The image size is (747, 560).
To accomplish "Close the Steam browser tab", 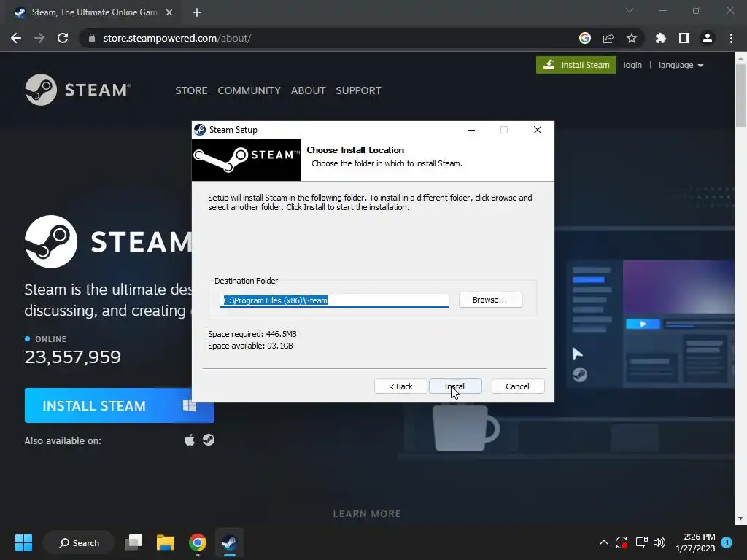I will click(169, 12).
